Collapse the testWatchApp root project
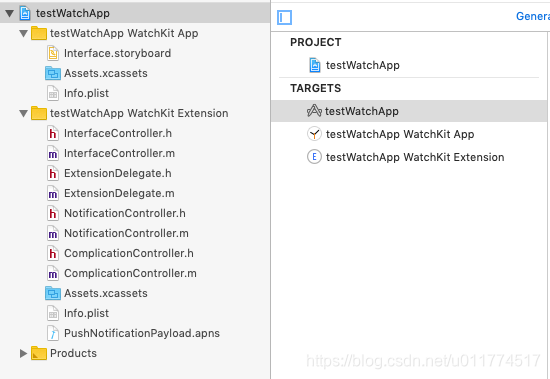Screen dimensions: 550x379 pos(9,13)
